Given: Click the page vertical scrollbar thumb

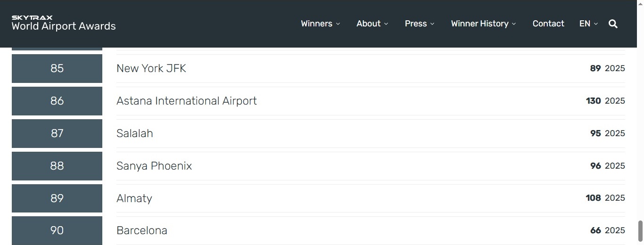Looking at the screenshot, I should point(641,230).
